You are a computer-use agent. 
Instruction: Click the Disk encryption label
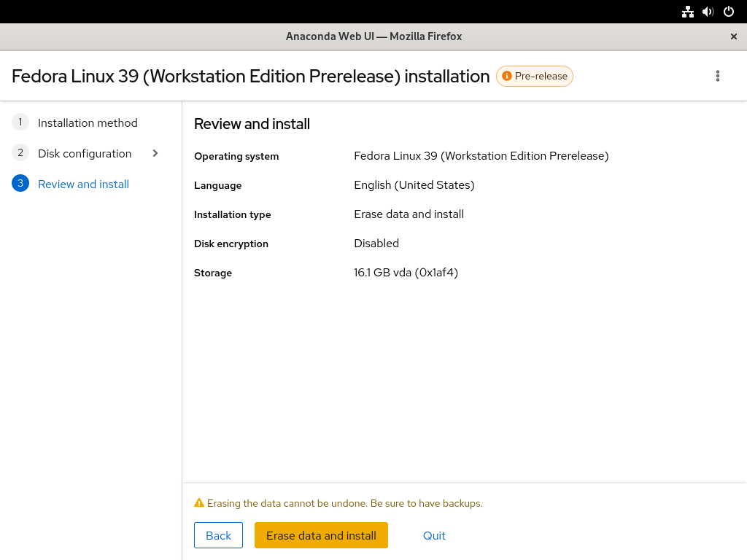[x=231, y=244]
